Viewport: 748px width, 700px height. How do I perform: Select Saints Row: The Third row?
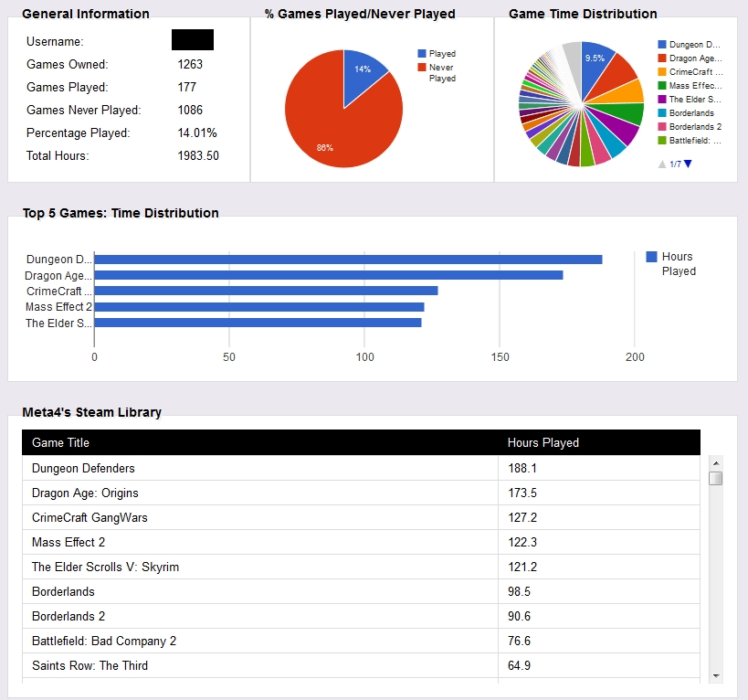(361, 665)
